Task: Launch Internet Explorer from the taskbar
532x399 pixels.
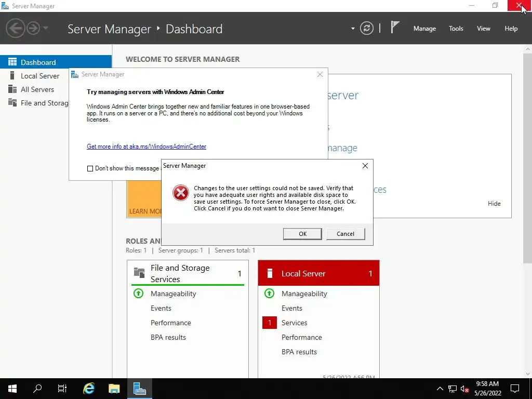Action: [89, 389]
